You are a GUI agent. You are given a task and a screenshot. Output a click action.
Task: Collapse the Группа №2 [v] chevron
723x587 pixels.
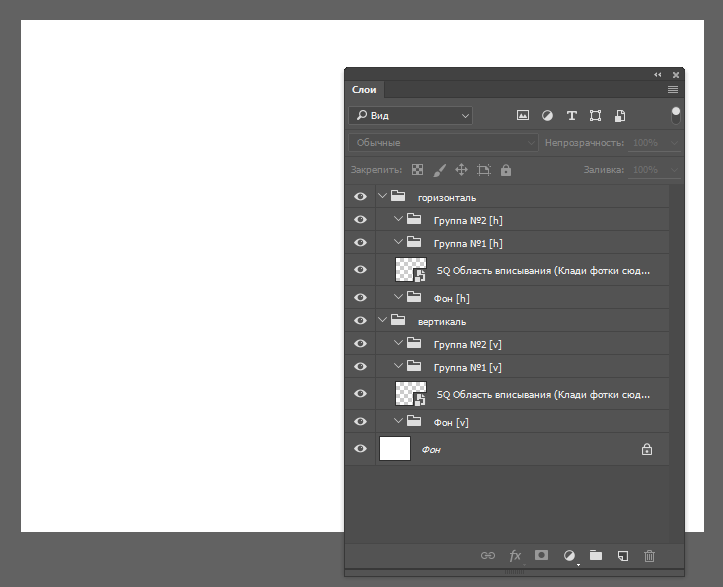[x=398, y=343]
